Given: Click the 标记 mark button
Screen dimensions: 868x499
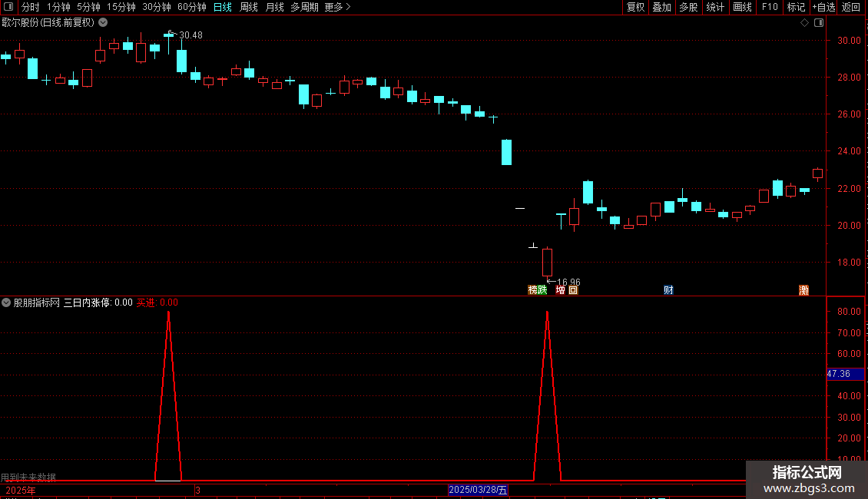Looking at the screenshot, I should click(796, 7).
